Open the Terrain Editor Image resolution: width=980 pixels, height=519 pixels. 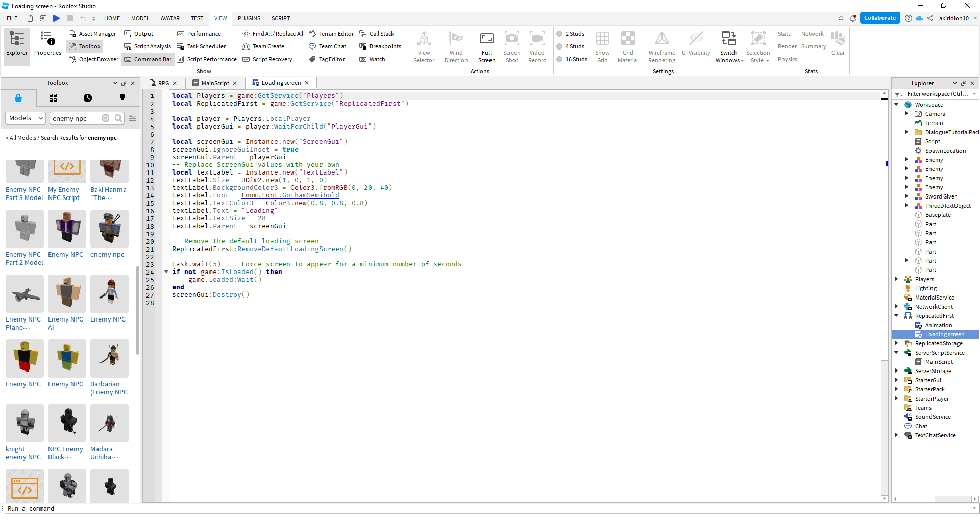pos(331,34)
